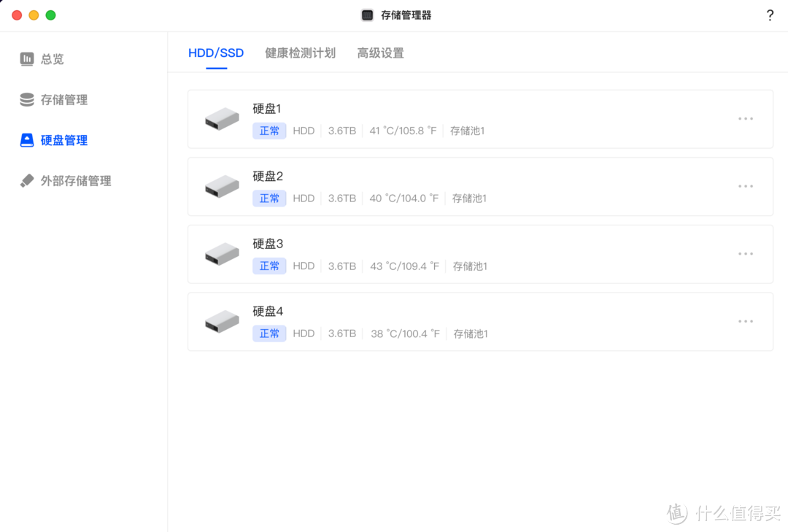The width and height of the screenshot is (788, 532).
Task: Click the 硬盘3 disk drive icon
Action: [221, 253]
